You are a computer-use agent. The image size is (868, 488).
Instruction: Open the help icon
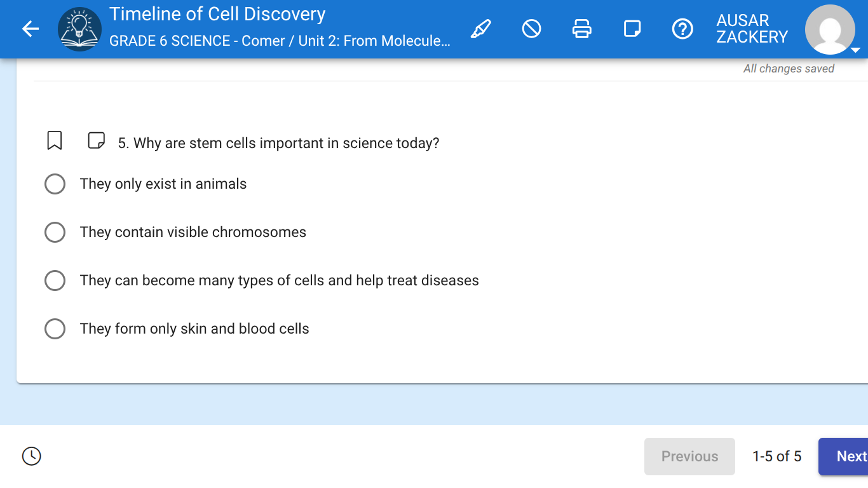[x=682, y=29]
